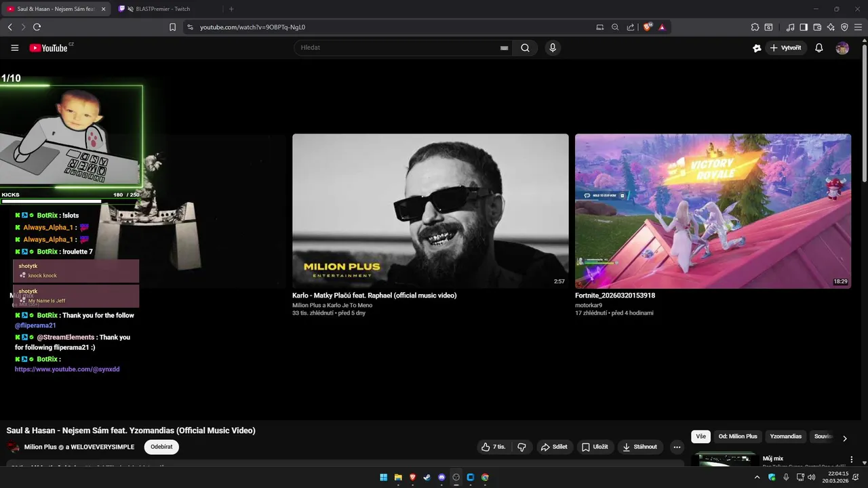This screenshot has width=868, height=488.
Task: Show hidden system tray icons
Action: 757,477
